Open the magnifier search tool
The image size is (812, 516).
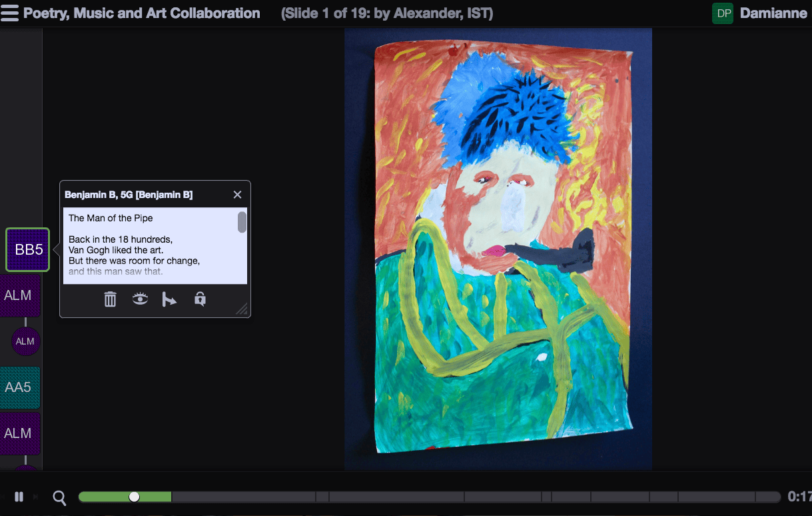pos(59,497)
